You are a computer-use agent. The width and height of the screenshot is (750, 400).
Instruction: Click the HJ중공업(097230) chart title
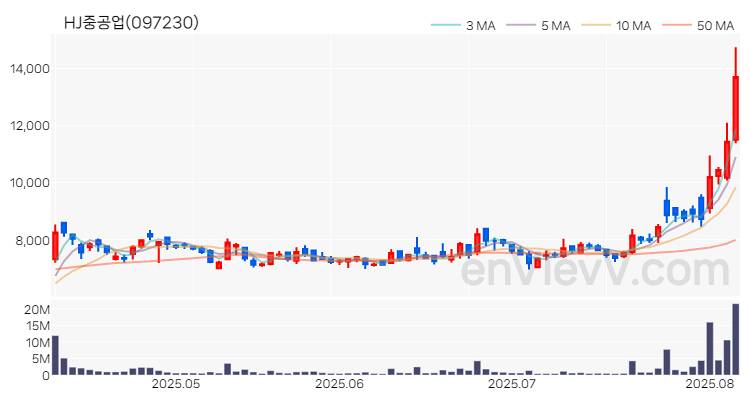(x=131, y=22)
